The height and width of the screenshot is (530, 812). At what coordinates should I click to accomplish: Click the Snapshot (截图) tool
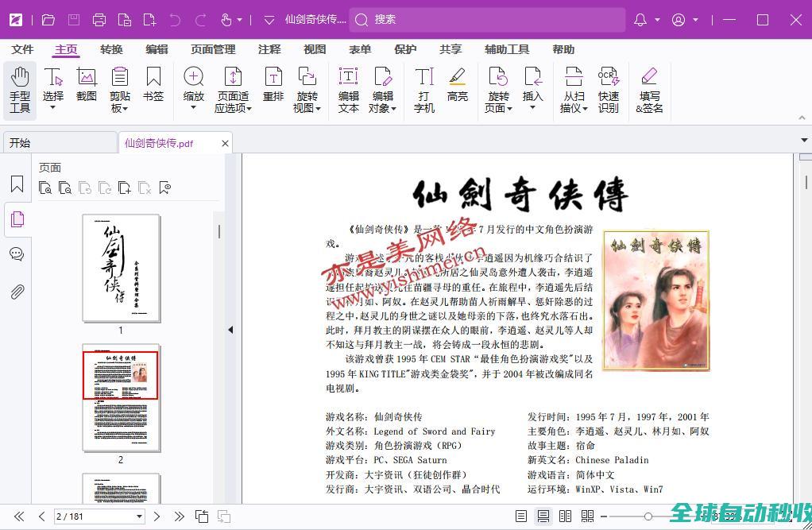pos(87,86)
